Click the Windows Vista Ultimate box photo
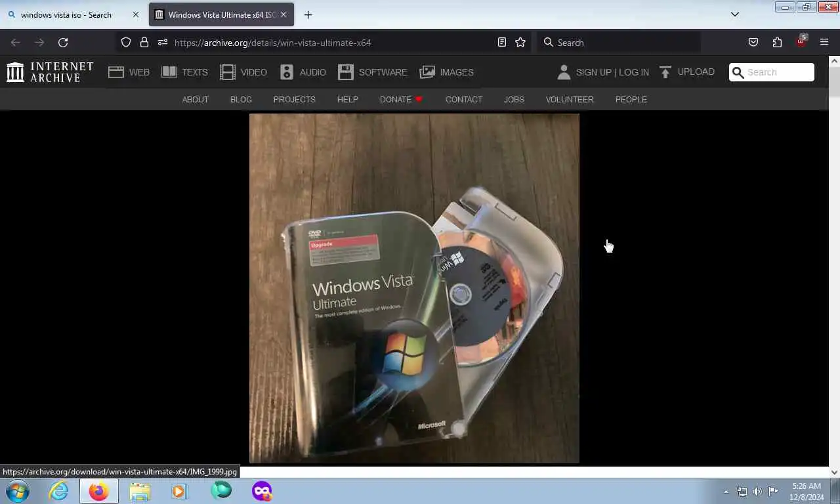 (x=414, y=288)
